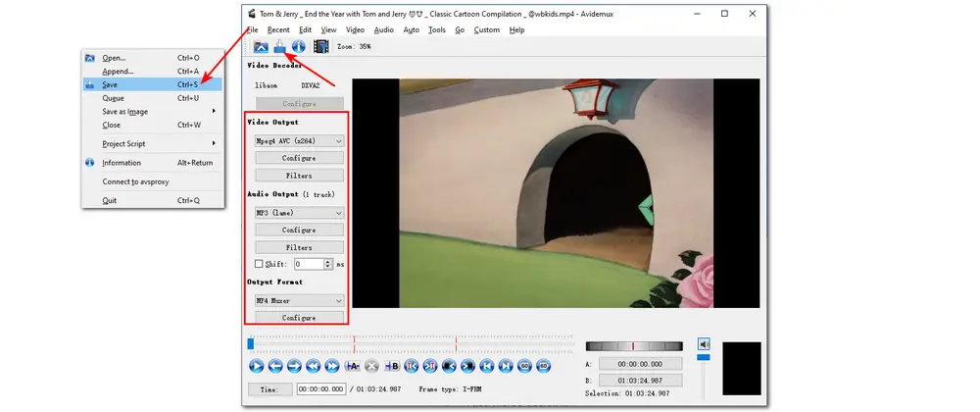This screenshot has width=980, height=412.
Task: Open the Audio menu
Action: [x=384, y=30]
